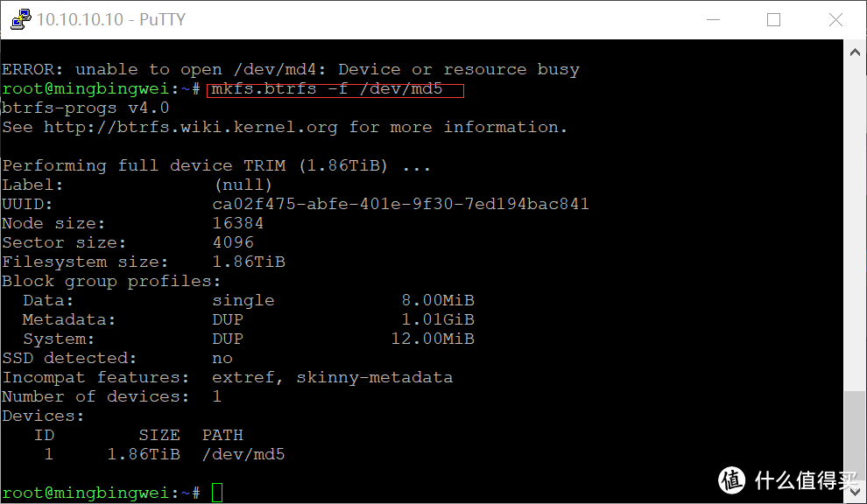Viewport: 867px width, 504px height.
Task: Click the red-boxed mkfs.btrfs command
Action: (327, 89)
